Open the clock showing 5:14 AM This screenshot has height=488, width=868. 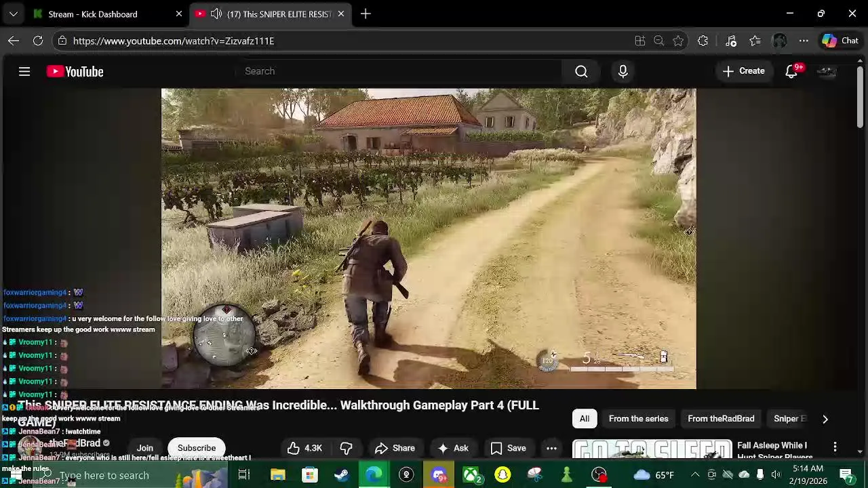pyautogui.click(x=808, y=474)
